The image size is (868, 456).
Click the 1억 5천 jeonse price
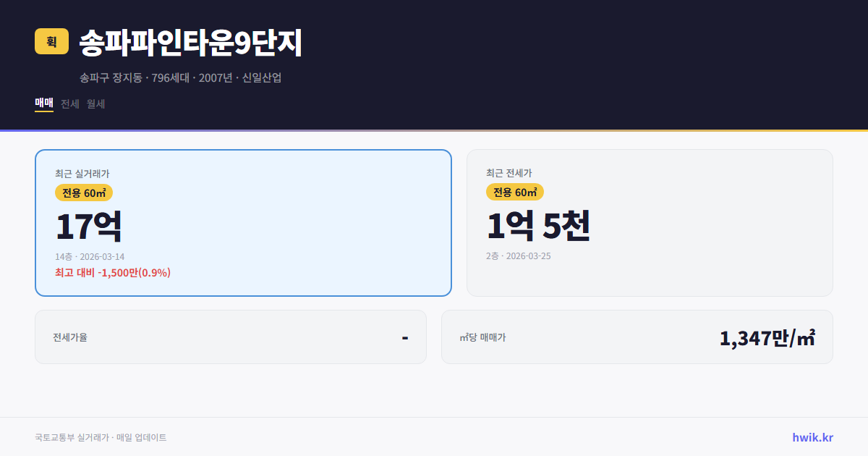[539, 225]
